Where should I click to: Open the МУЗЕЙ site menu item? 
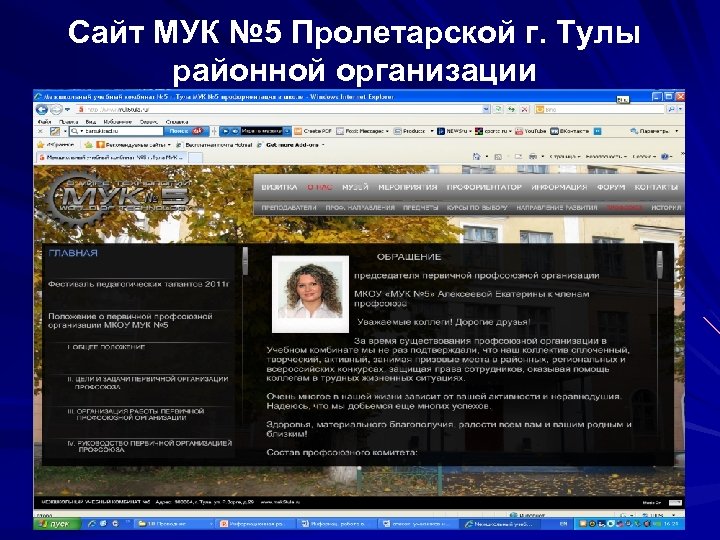355,187
